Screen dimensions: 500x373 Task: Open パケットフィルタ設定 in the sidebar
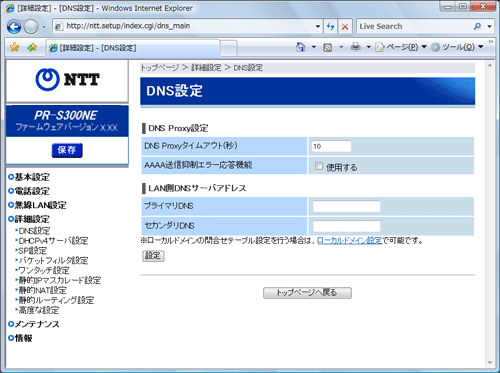pos(53,260)
